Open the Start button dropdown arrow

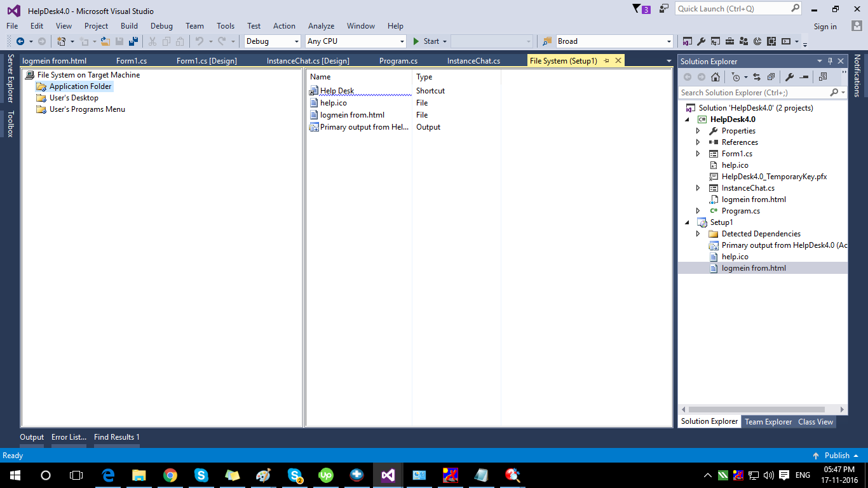(445, 41)
